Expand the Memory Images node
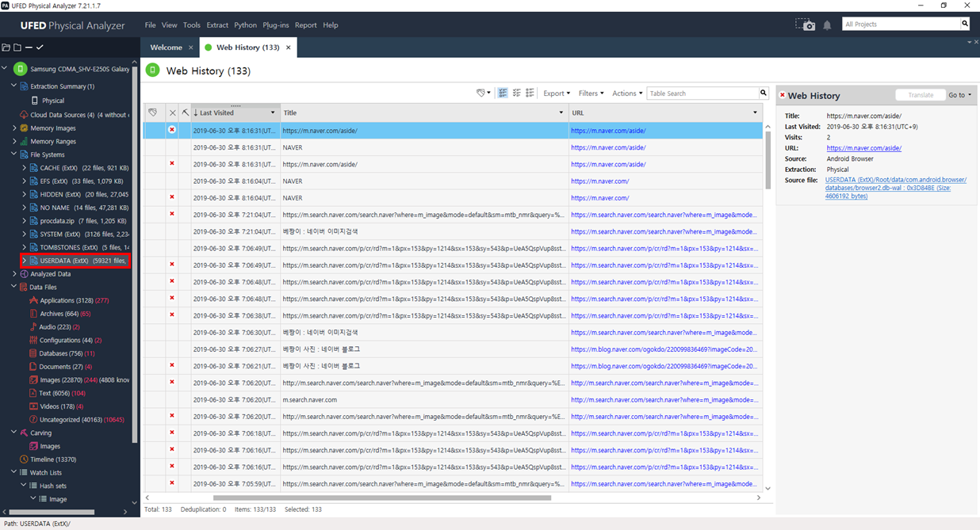This screenshot has width=980, height=530. pos(13,128)
